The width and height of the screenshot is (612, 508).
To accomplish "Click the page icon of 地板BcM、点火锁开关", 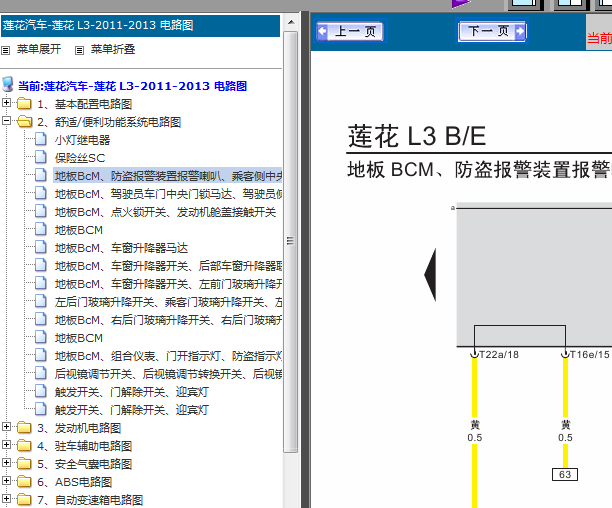I will (x=41, y=210).
